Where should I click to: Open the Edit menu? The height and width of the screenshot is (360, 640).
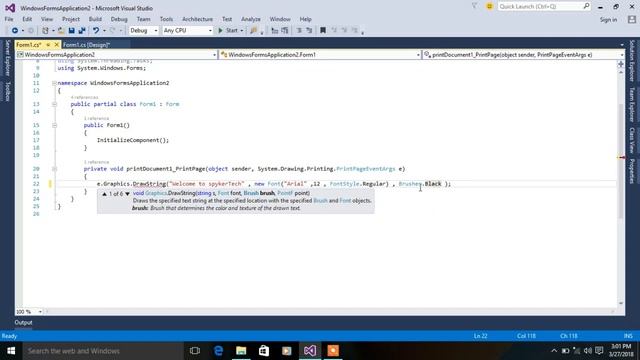click(x=27, y=19)
